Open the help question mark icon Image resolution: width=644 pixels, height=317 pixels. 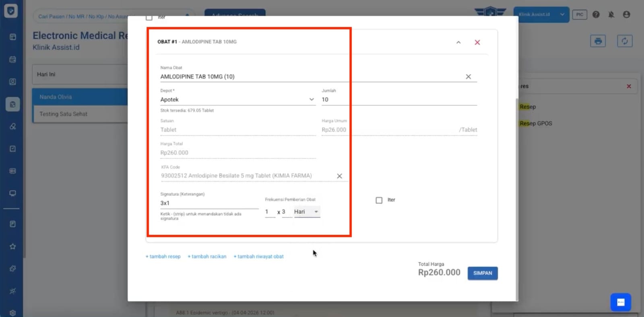[x=596, y=15]
